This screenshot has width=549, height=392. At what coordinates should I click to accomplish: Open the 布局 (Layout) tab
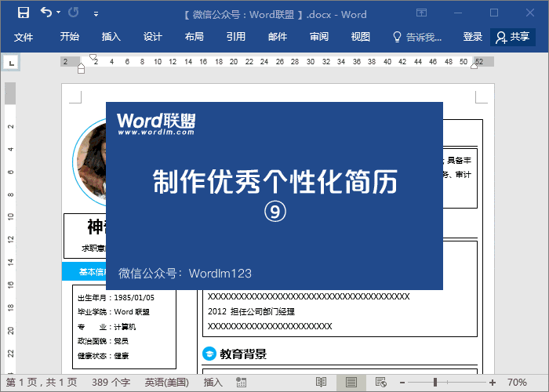point(195,36)
